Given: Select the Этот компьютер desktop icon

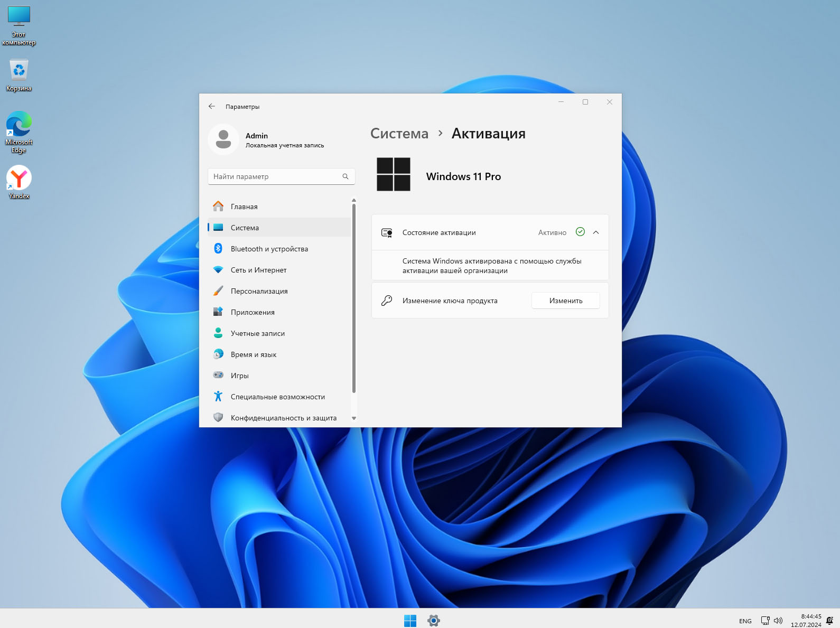Looking at the screenshot, I should [x=19, y=26].
